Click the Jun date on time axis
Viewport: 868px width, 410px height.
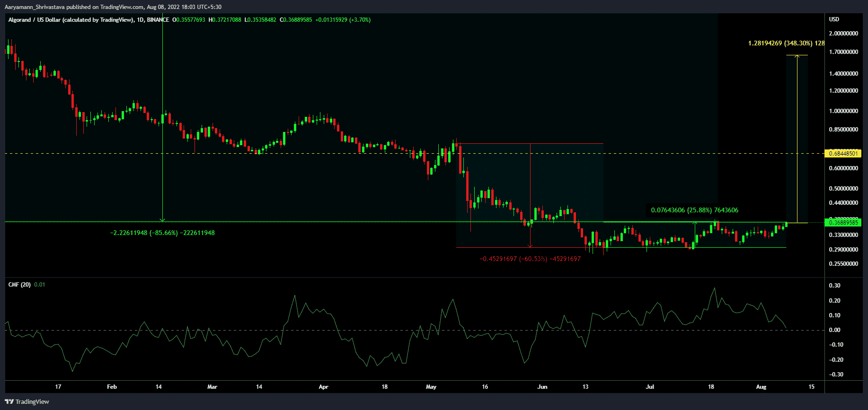click(542, 387)
